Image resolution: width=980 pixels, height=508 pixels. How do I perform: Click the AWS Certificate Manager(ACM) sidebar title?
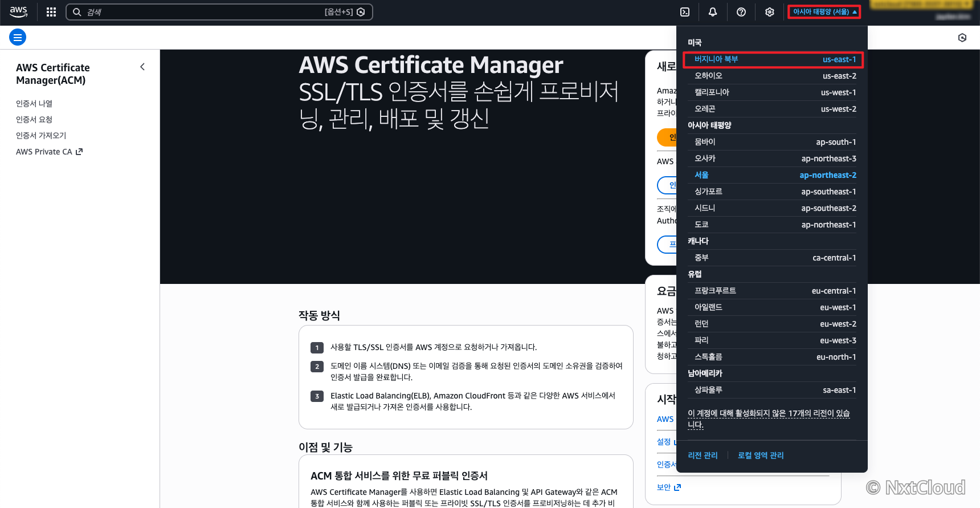coord(53,74)
